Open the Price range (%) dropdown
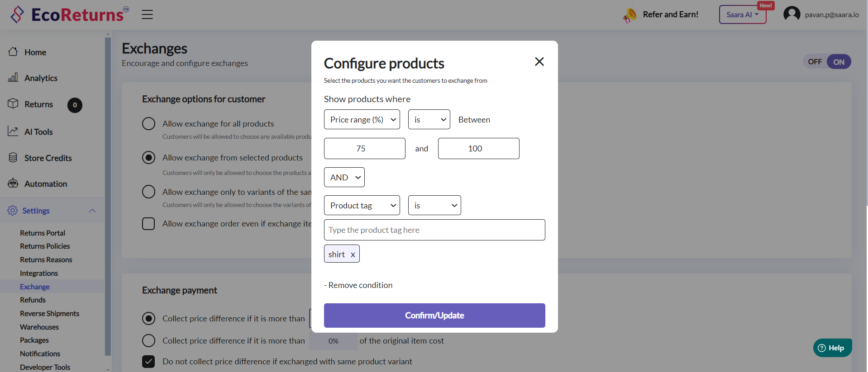868x372 pixels. [362, 119]
